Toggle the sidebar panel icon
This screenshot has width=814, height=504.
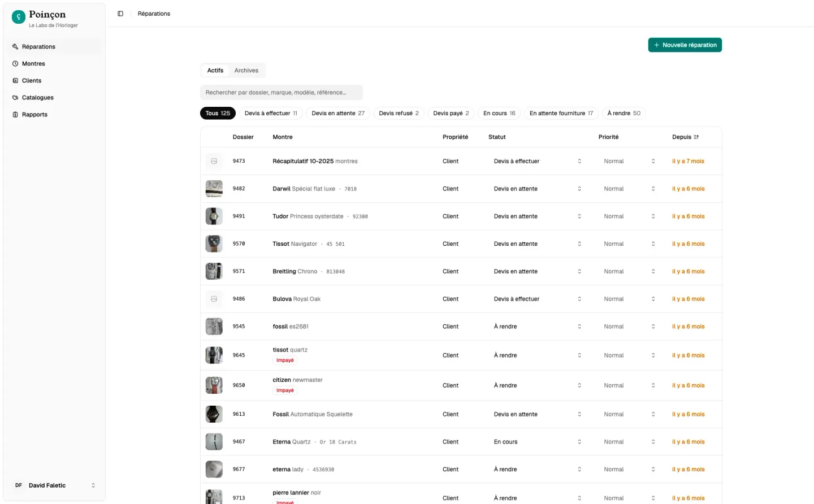coord(120,14)
